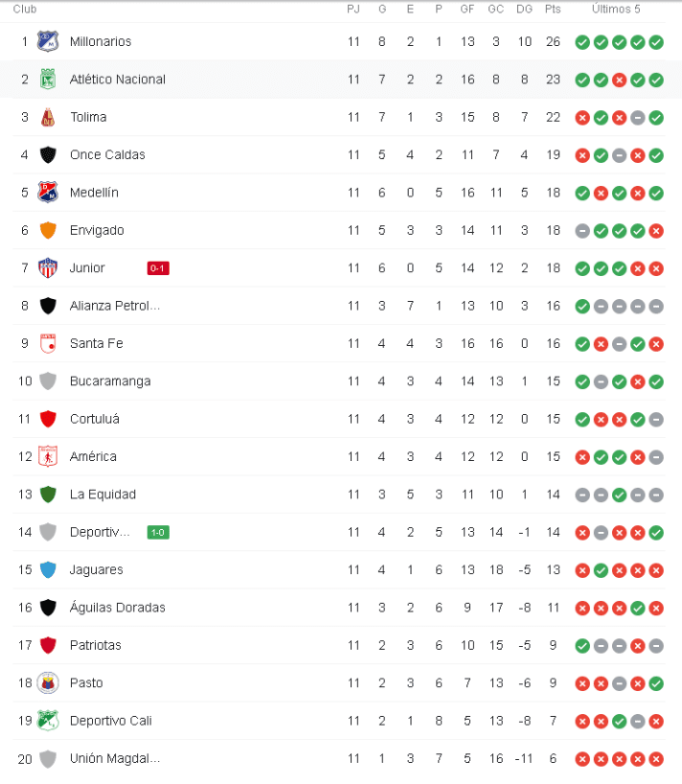Click La Equidad's green win result icon

pyautogui.click(x=620, y=495)
